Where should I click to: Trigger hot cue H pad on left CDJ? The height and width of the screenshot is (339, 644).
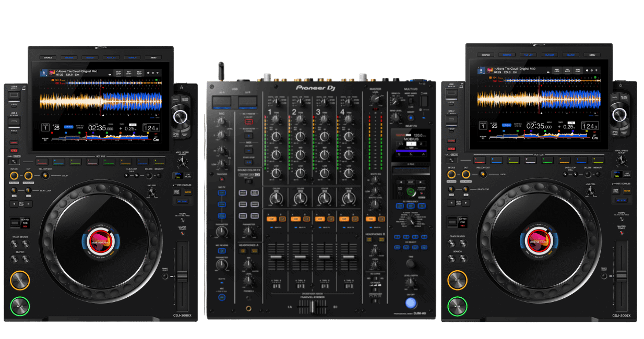159,161
